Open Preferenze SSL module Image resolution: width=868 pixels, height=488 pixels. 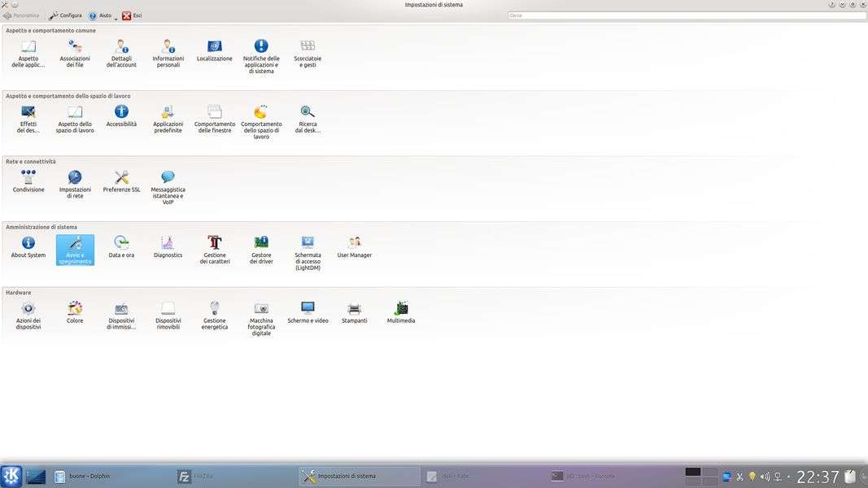(121, 181)
